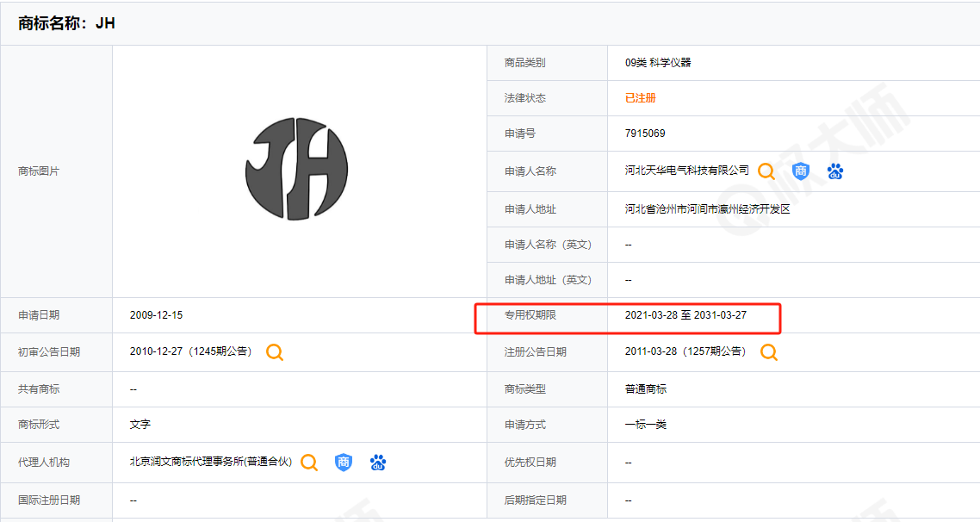Click the registration announcement date 2011-03-28

(x=651, y=351)
